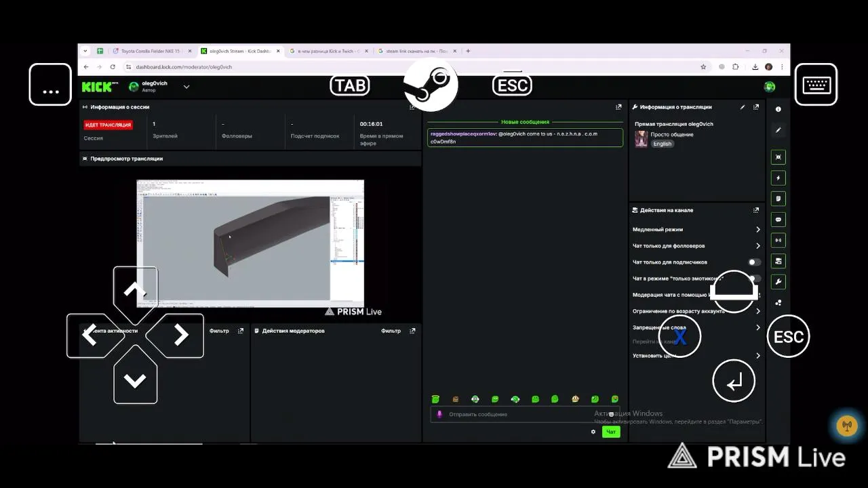Switch to steam link скачать tab

pyautogui.click(x=416, y=51)
